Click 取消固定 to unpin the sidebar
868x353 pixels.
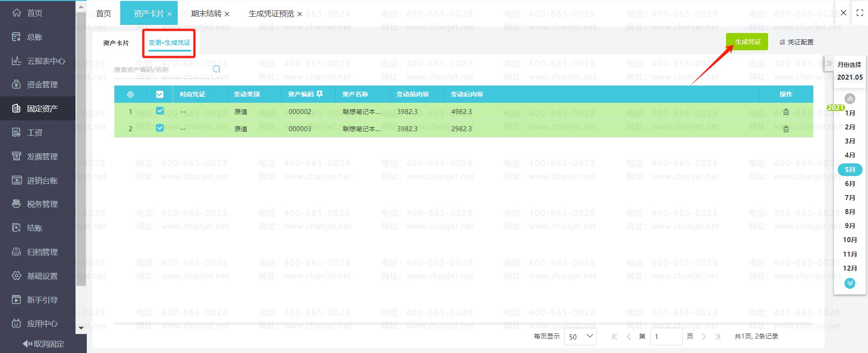point(43,344)
